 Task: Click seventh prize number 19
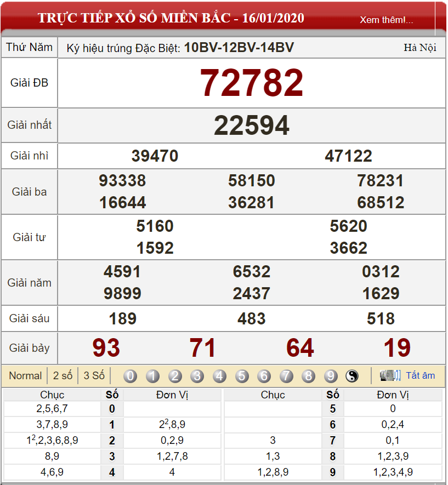tap(397, 347)
